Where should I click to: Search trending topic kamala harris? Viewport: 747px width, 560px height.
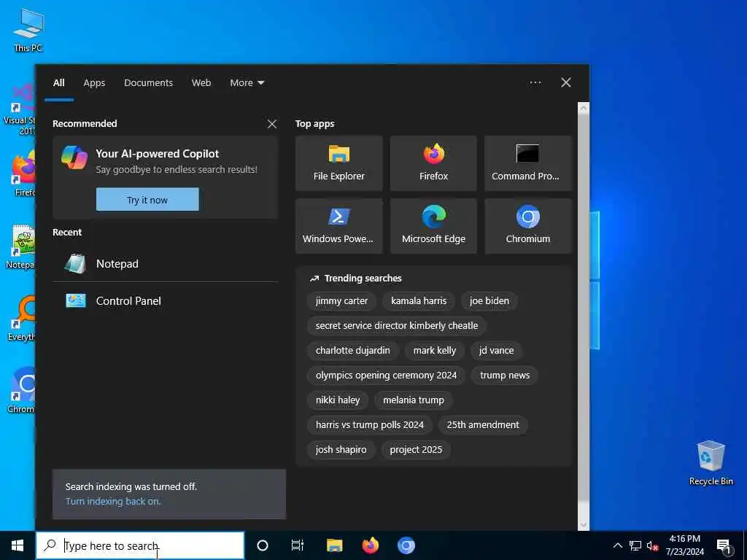point(419,301)
